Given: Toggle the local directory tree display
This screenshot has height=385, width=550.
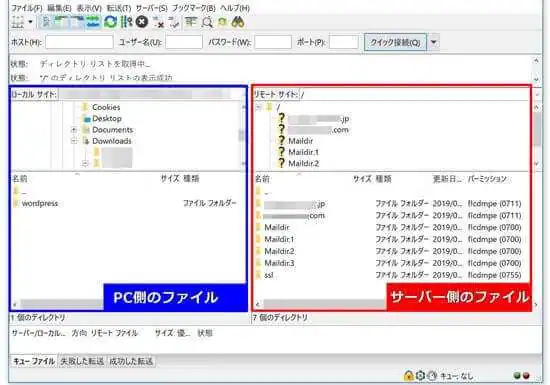Looking at the screenshot, I should [61, 22].
